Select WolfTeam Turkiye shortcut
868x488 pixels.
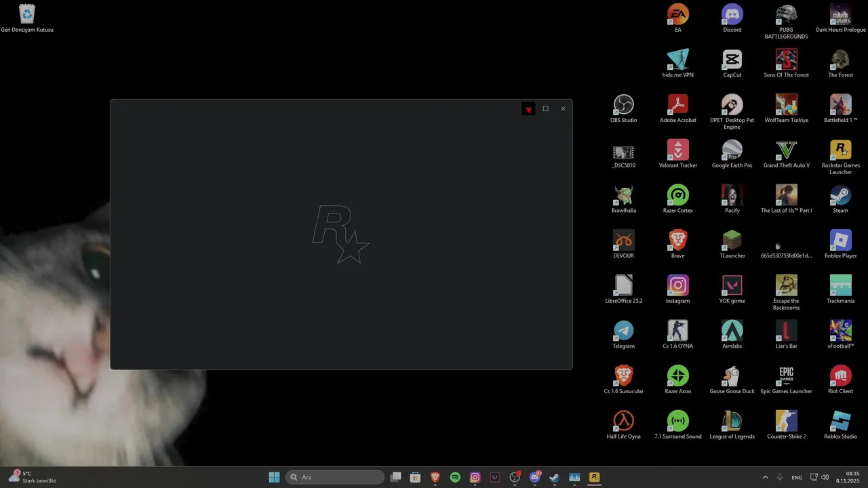(787, 108)
